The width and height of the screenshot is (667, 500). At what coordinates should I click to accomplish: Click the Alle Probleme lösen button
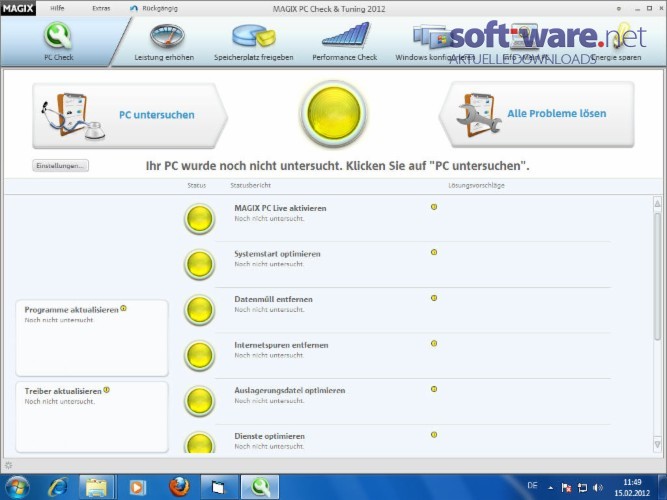(536, 114)
